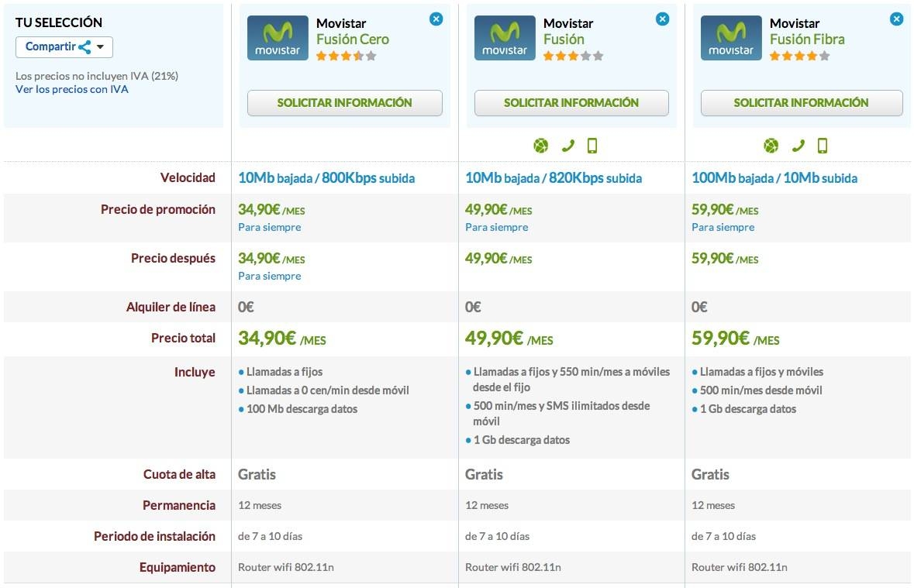
Task: Request information for Fusión Fibra
Action: (x=802, y=103)
